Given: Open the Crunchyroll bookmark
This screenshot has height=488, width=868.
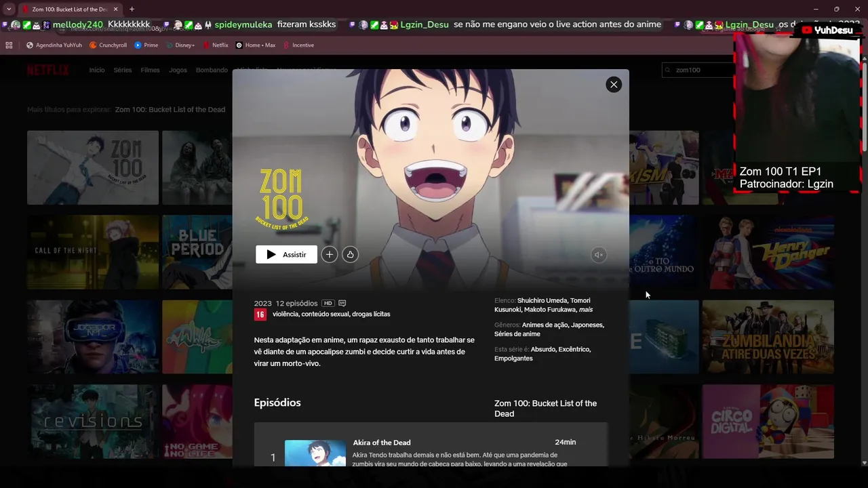Looking at the screenshot, I should [x=108, y=45].
